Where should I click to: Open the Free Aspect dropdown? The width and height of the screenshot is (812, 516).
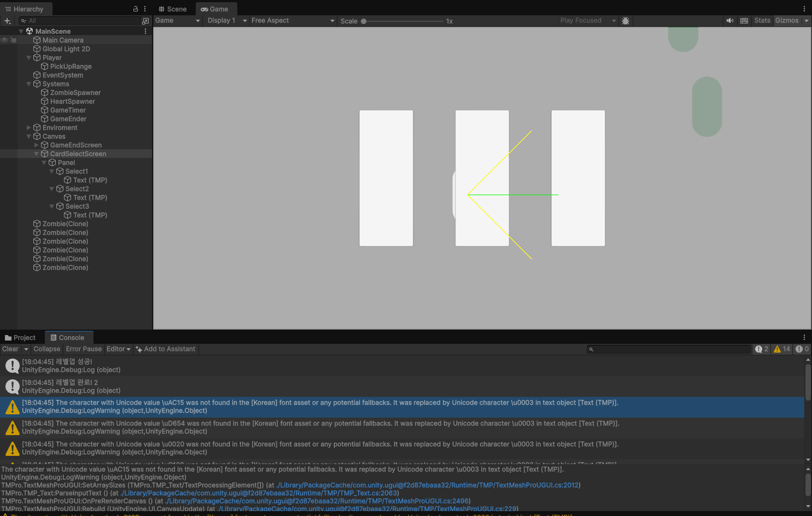293,21
